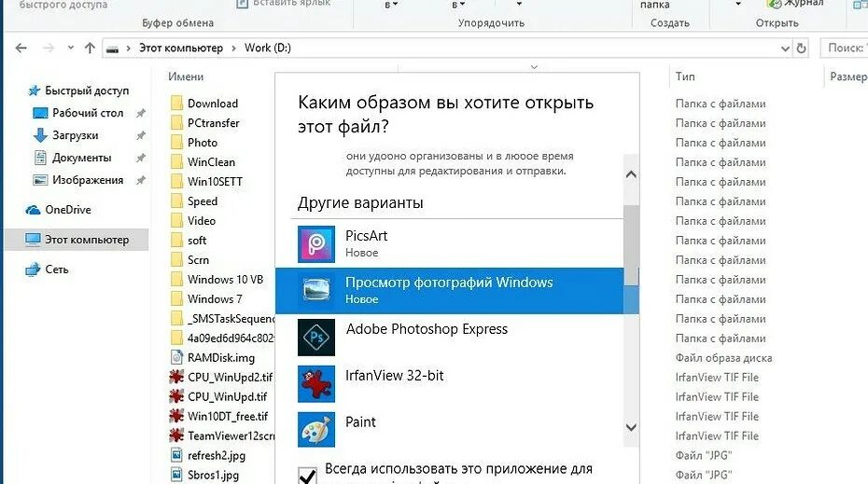Select CPU_WinUpd.tif file name

[x=228, y=396]
